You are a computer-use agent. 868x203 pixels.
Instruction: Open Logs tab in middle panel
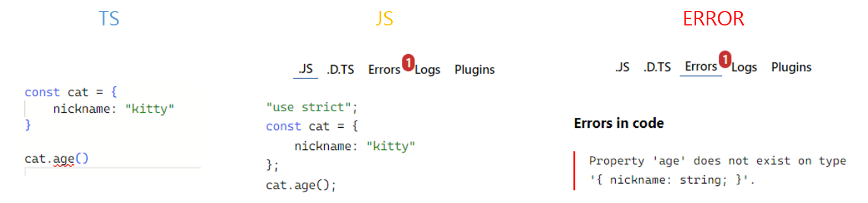click(428, 70)
